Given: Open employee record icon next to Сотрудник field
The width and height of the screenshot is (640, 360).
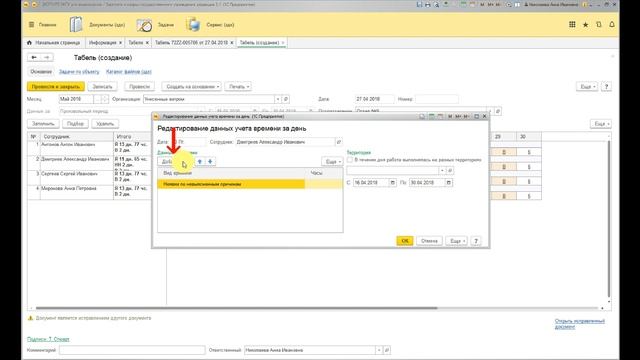Looking at the screenshot, I should click(x=338, y=142).
